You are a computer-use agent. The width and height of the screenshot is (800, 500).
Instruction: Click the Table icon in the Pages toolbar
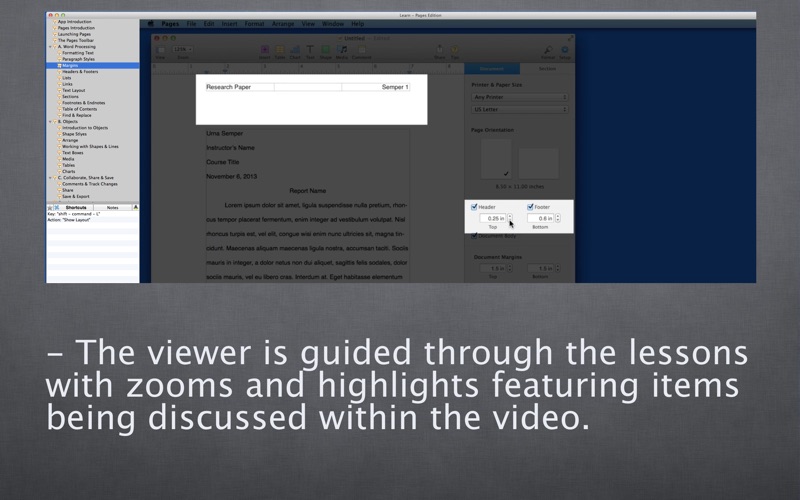pos(280,49)
